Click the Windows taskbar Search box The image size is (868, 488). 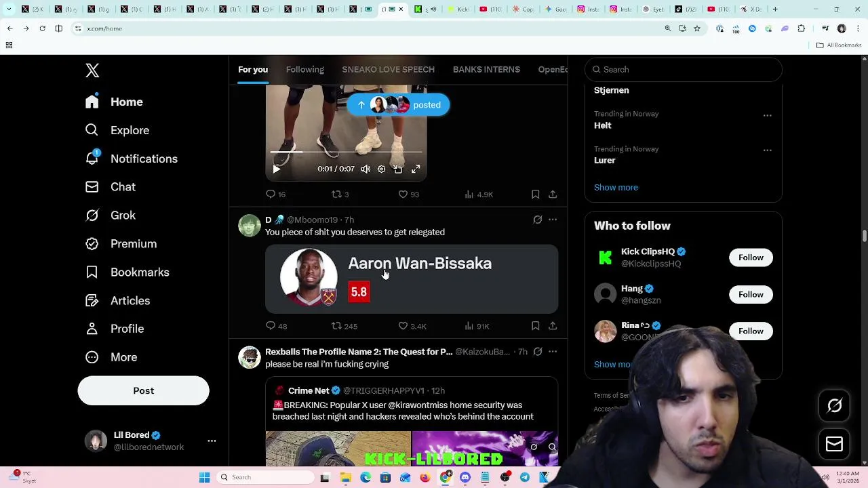point(265,477)
